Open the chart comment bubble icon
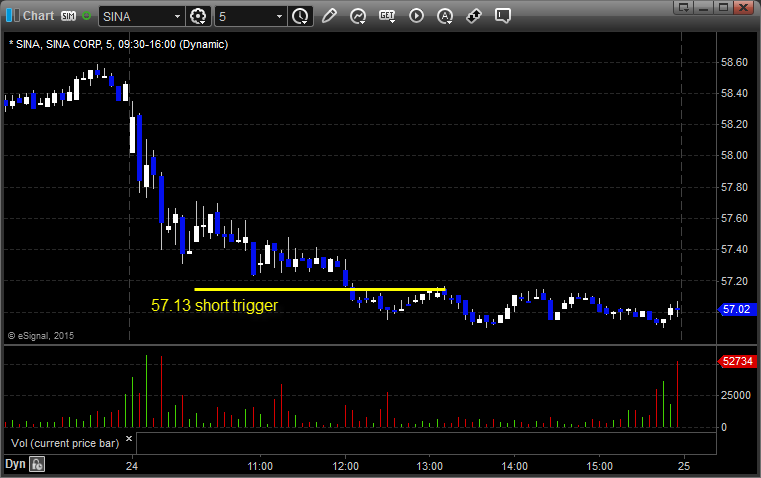 pyautogui.click(x=503, y=16)
